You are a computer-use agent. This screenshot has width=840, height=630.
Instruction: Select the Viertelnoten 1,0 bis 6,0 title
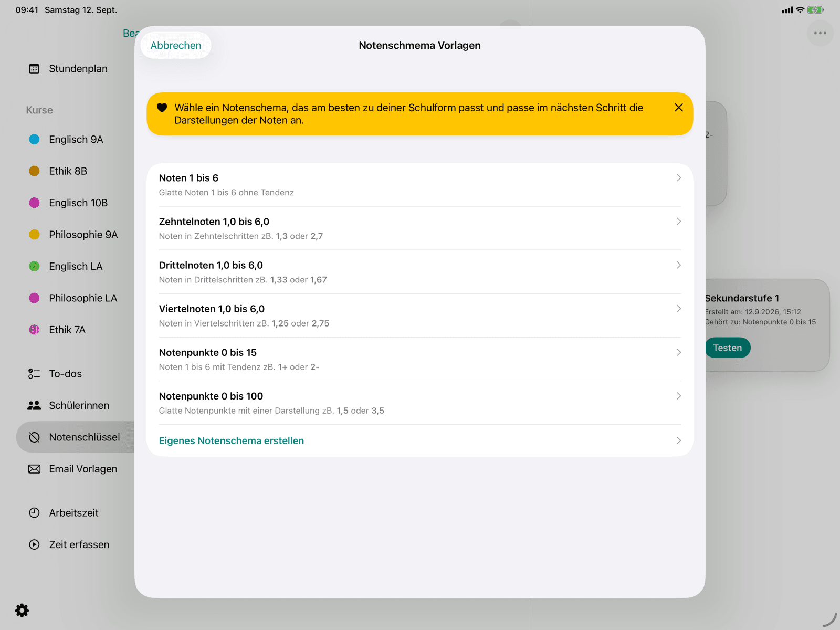tap(212, 309)
